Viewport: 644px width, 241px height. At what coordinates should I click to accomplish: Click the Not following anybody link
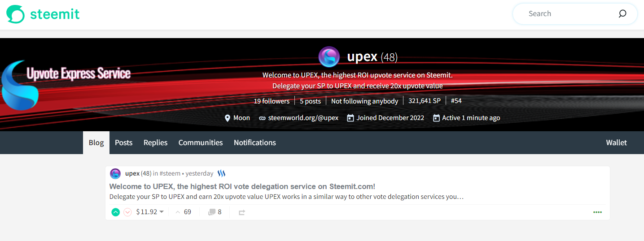click(x=364, y=101)
